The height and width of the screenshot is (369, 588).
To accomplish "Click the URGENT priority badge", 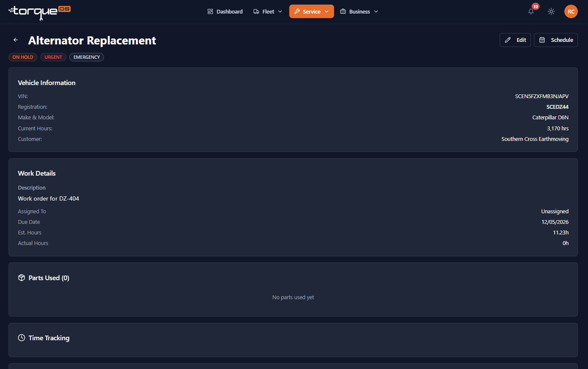I will click(x=53, y=57).
